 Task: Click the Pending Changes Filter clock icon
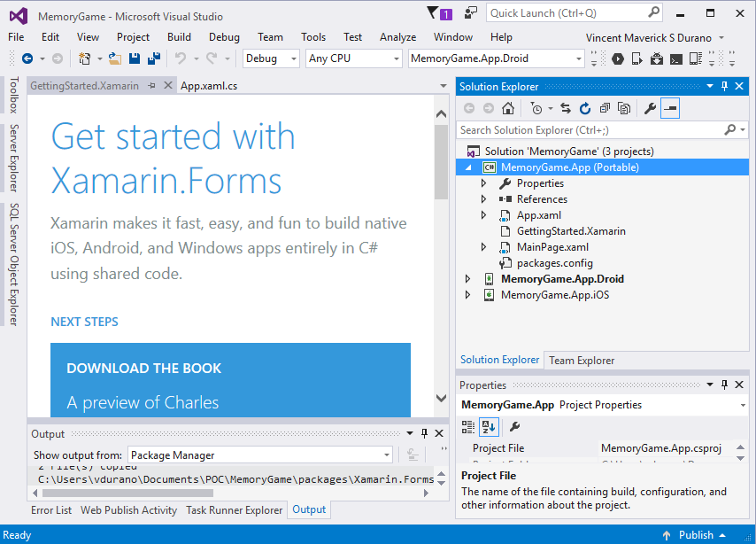[536, 108]
